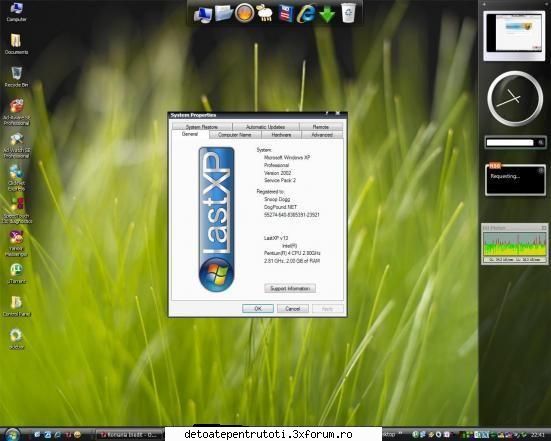The height and width of the screenshot is (441, 551).
Task: Click the RSS feed gadget showing Requesting
Action: [x=515, y=179]
